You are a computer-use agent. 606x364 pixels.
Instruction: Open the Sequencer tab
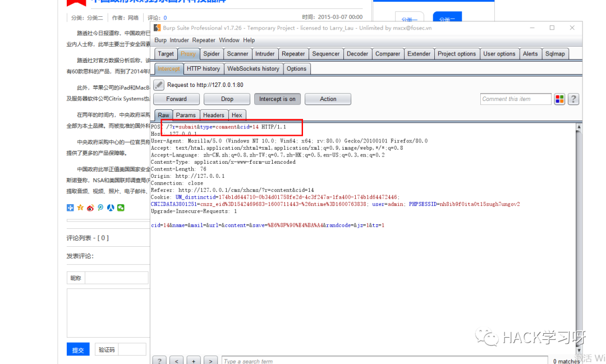pos(326,54)
